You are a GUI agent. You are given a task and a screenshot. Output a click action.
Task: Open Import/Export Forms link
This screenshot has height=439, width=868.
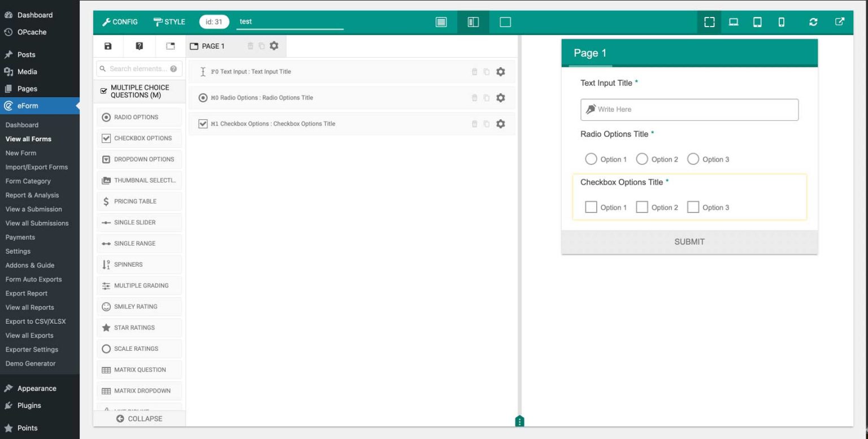click(x=37, y=167)
